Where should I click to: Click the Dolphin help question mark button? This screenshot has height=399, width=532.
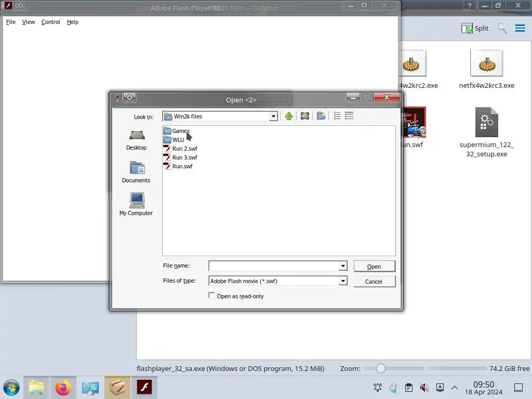point(470,5)
